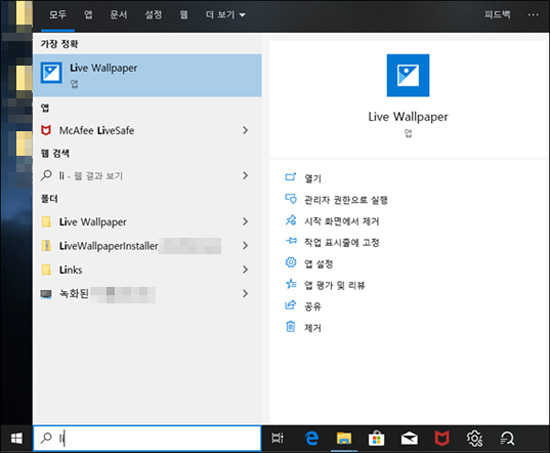This screenshot has width=550, height=453.
Task: Expand the 더 보기 dropdown
Action: (x=226, y=15)
